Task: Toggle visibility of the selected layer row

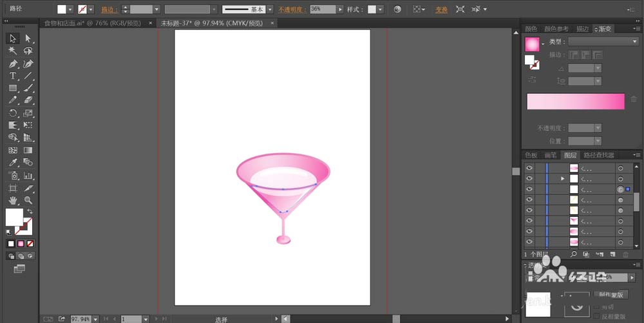Action: click(529, 189)
